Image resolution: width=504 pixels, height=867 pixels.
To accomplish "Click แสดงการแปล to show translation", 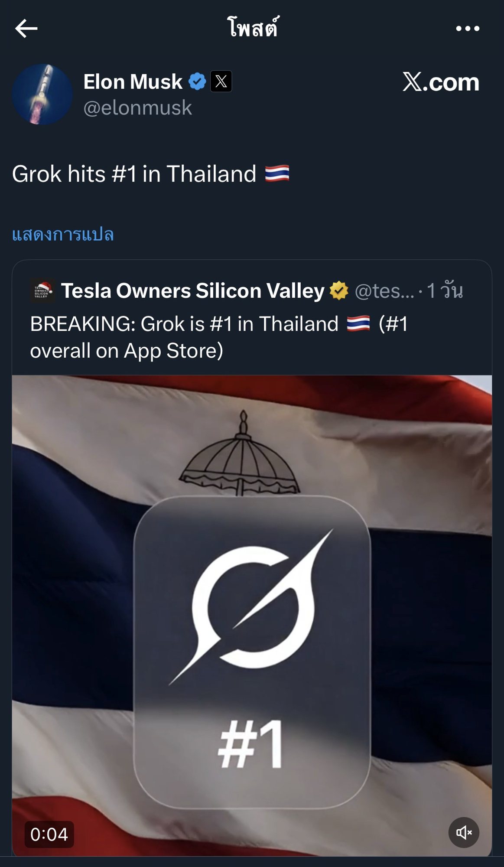I will tap(63, 235).
